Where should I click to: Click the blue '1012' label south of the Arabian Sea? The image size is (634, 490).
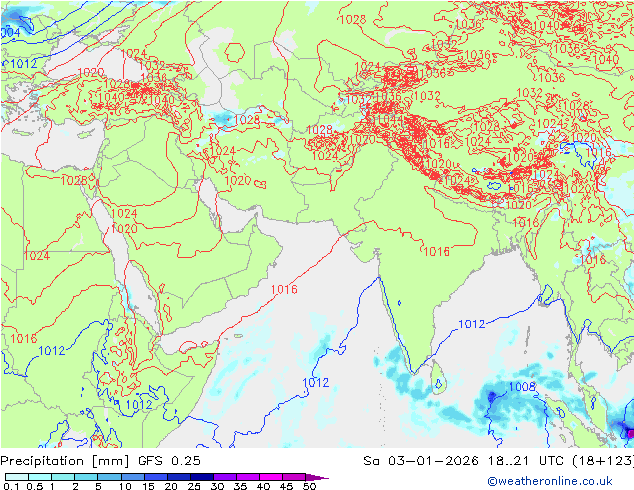pyautogui.click(x=316, y=382)
